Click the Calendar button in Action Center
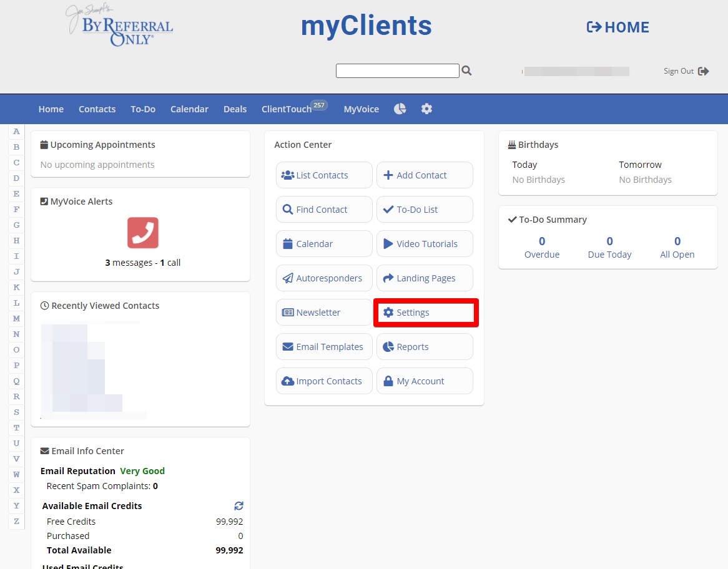728x569 pixels. pos(324,244)
